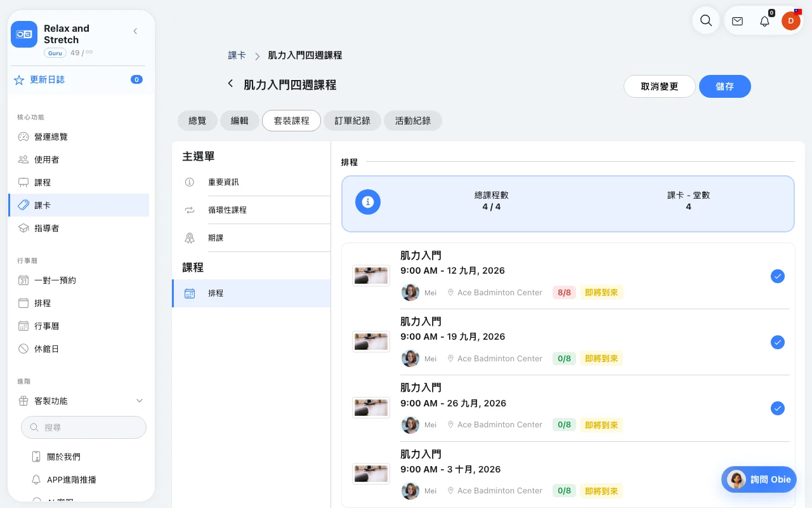Click 即將到來 tag in 12 九月 row
Image resolution: width=812 pixels, height=508 pixels.
click(601, 293)
